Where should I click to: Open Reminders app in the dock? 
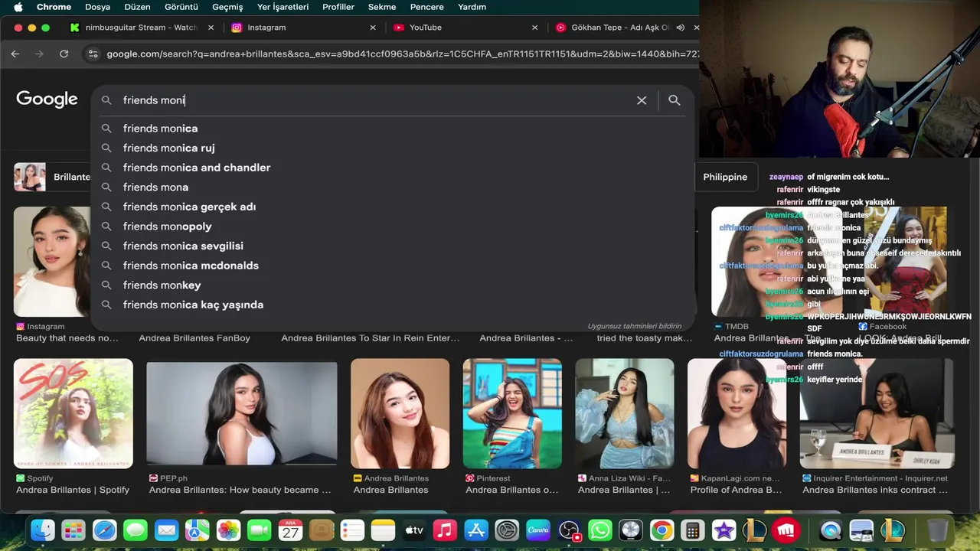352,530
